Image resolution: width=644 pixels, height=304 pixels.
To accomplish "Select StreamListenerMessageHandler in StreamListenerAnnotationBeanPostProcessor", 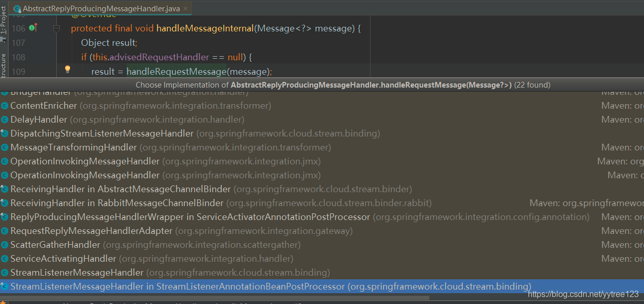I will coord(322,286).
